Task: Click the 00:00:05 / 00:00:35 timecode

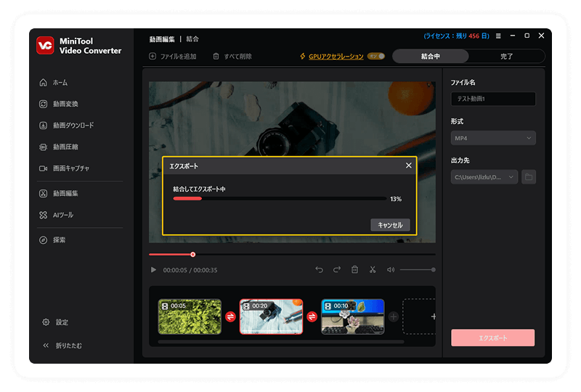Action: click(190, 270)
